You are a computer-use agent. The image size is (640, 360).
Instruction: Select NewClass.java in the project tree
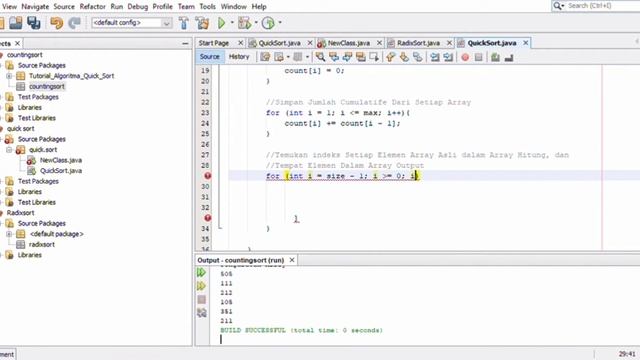61,160
